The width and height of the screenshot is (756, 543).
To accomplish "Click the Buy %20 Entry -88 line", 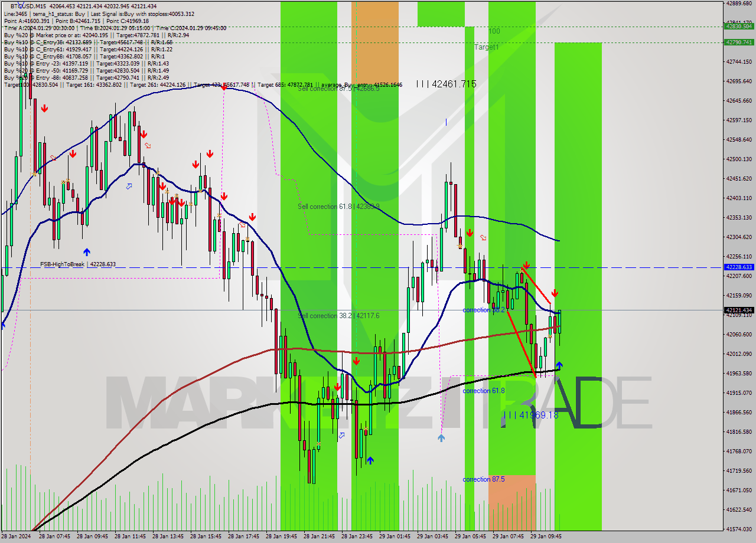I will 86,77.
